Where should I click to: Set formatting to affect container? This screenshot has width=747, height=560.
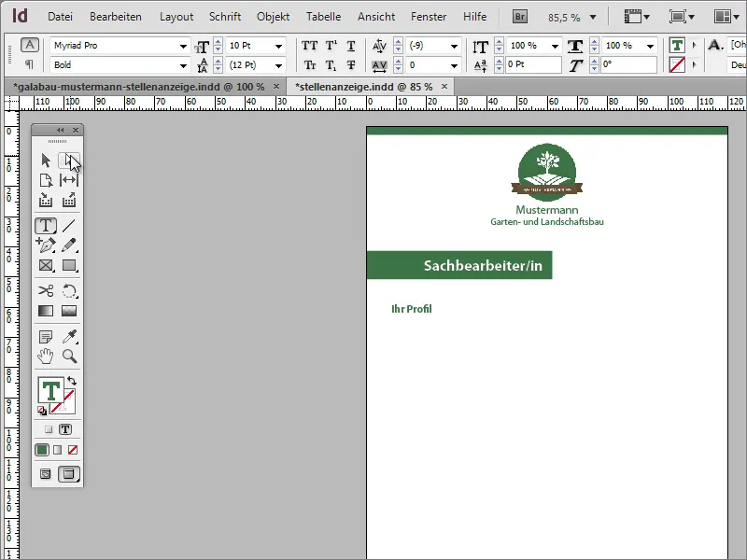coord(49,429)
